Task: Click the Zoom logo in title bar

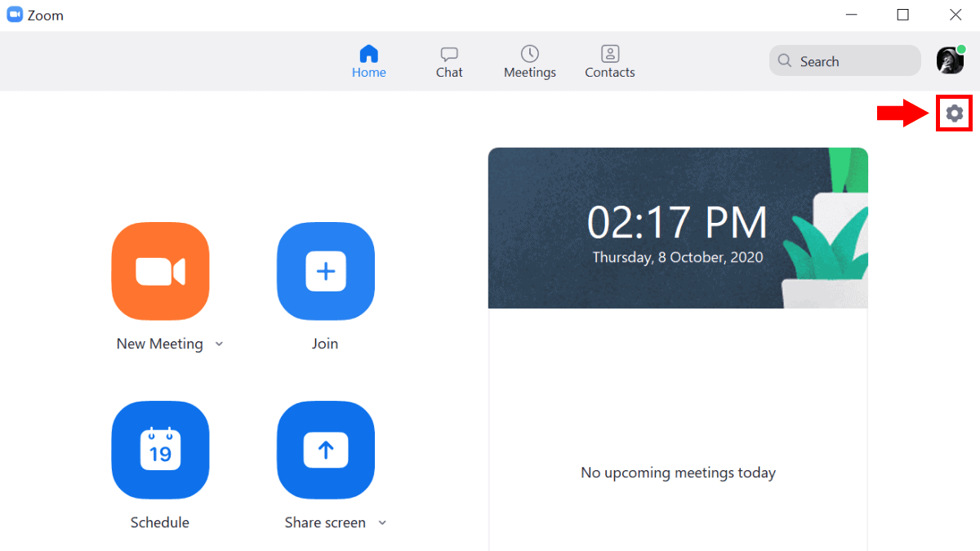Action: click(15, 15)
